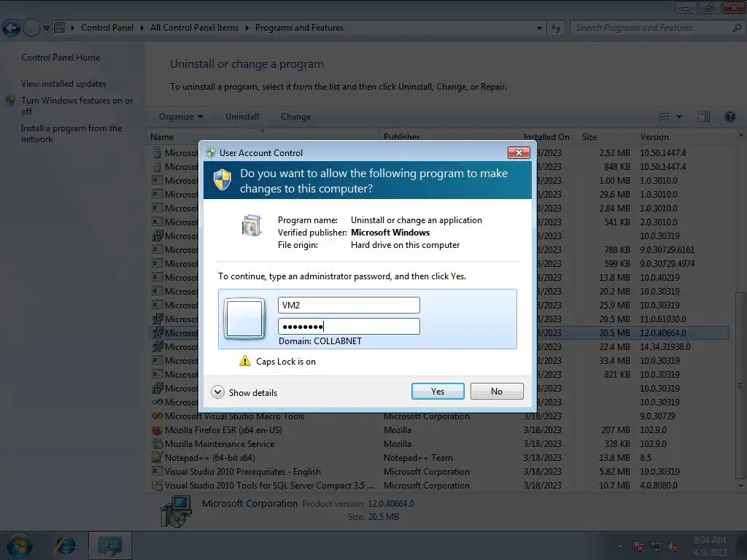Click the program icon beside Program name
This screenshot has height=560, width=747.
(x=252, y=226)
